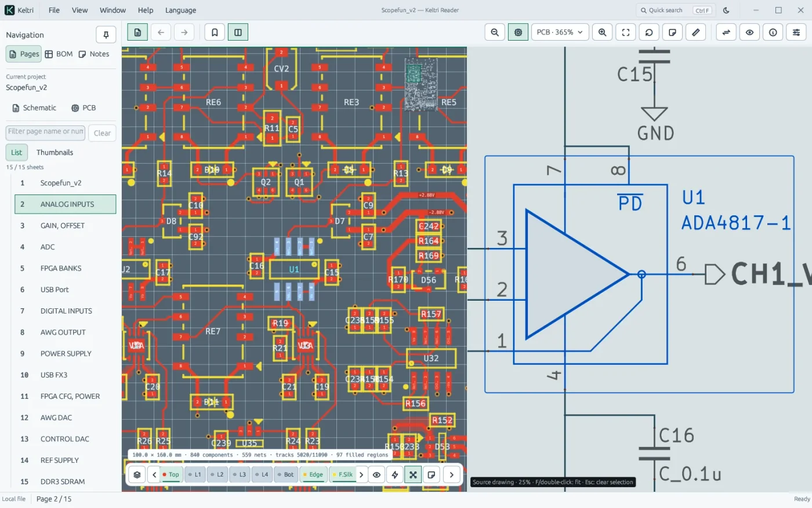Switch to the BOM tab
Image resolution: width=812 pixels, height=508 pixels.
[x=59, y=54]
